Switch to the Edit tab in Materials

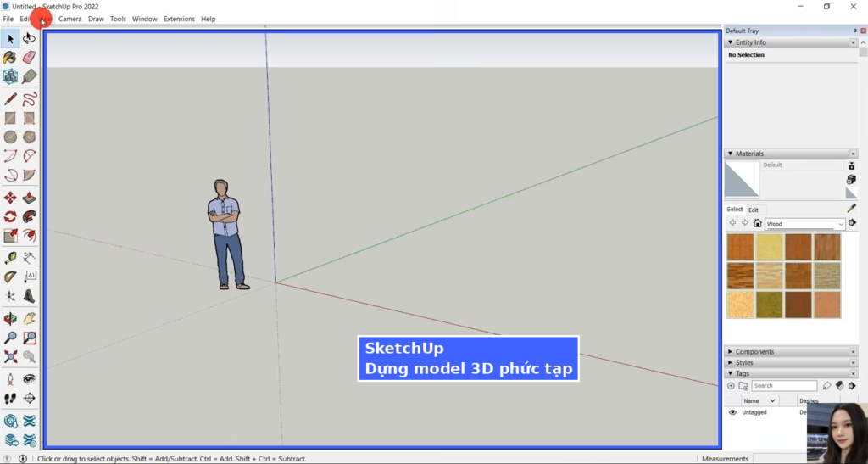754,210
